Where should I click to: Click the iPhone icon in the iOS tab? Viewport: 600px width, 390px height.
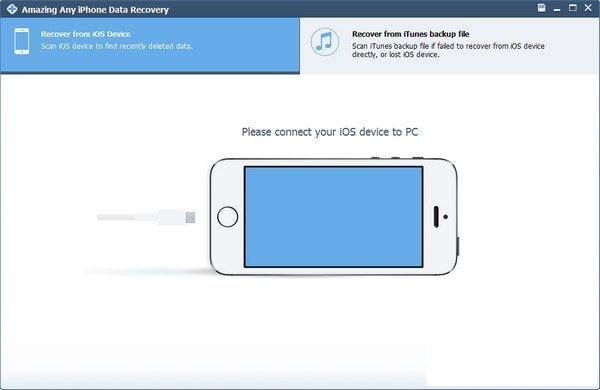coord(22,41)
